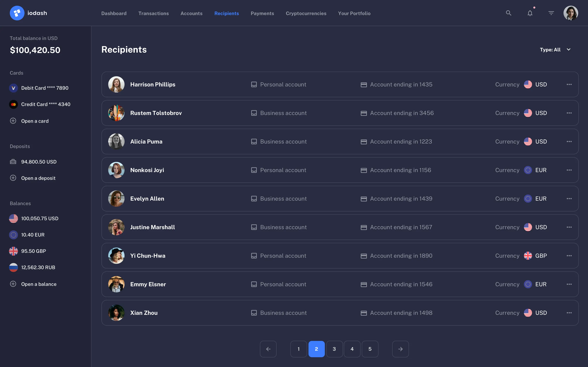
Task: Select the GBP flag icon for Yi Chun-Hwa
Action: tap(528, 256)
